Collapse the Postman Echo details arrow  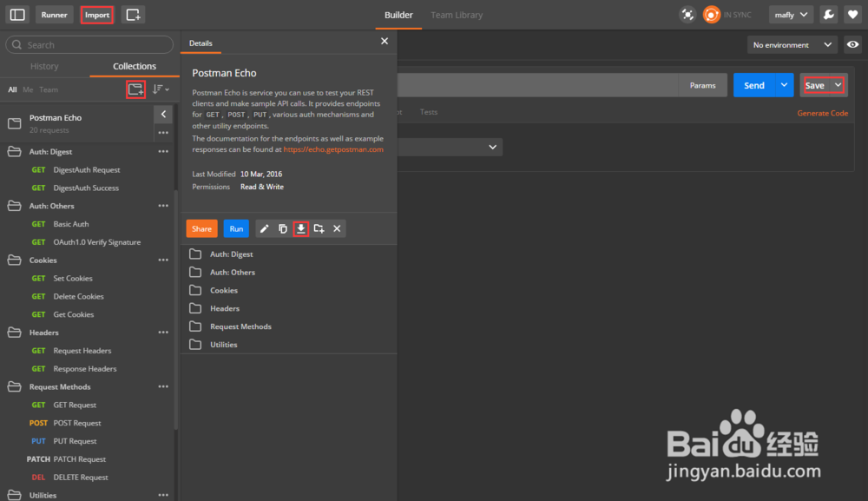pyautogui.click(x=163, y=114)
